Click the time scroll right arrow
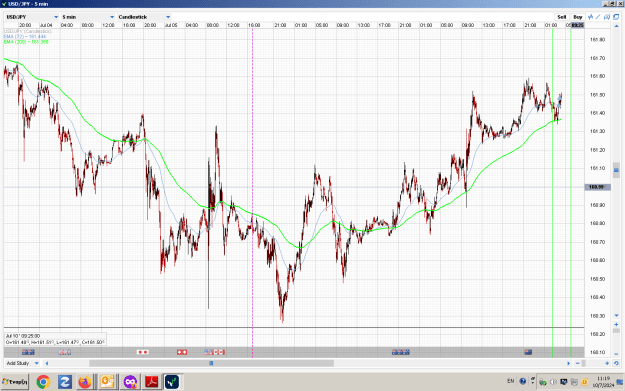The image size is (625, 391). [x=568, y=363]
